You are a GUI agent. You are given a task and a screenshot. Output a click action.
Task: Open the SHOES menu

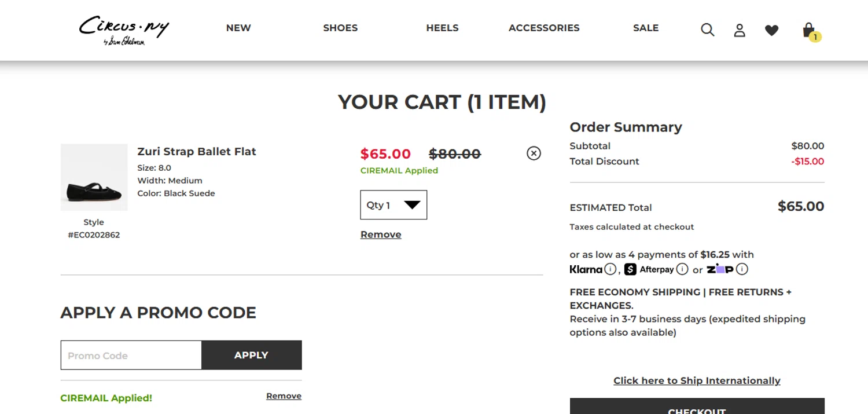(340, 28)
